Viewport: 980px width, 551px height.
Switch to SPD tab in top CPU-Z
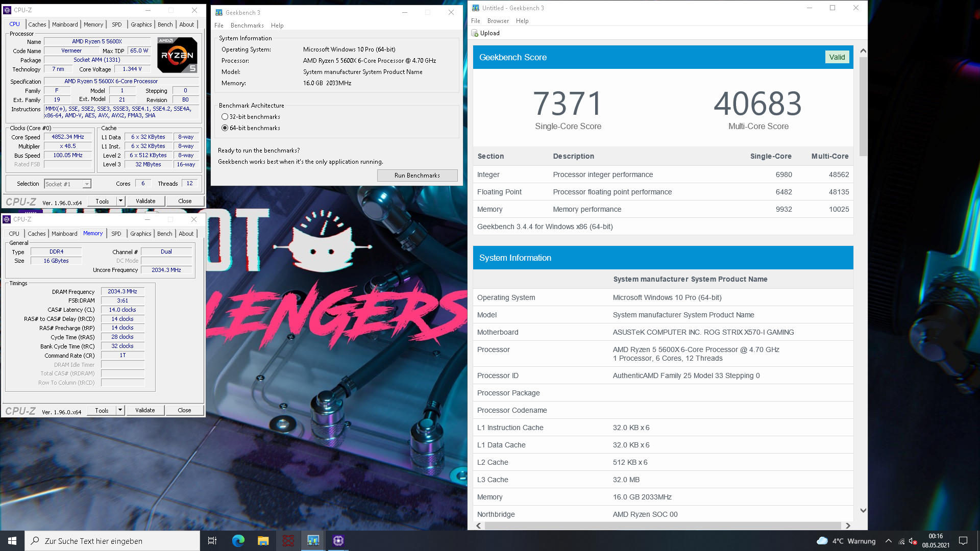click(117, 24)
